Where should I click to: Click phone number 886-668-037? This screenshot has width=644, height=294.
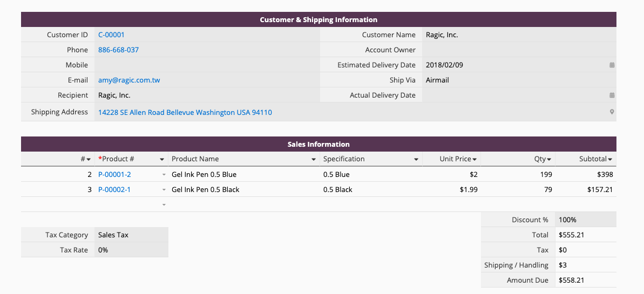click(118, 50)
